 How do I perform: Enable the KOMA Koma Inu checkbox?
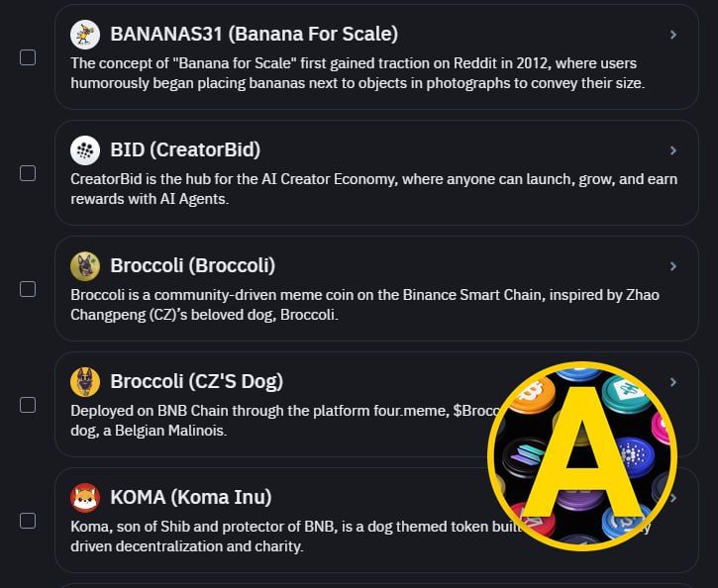pos(28,521)
